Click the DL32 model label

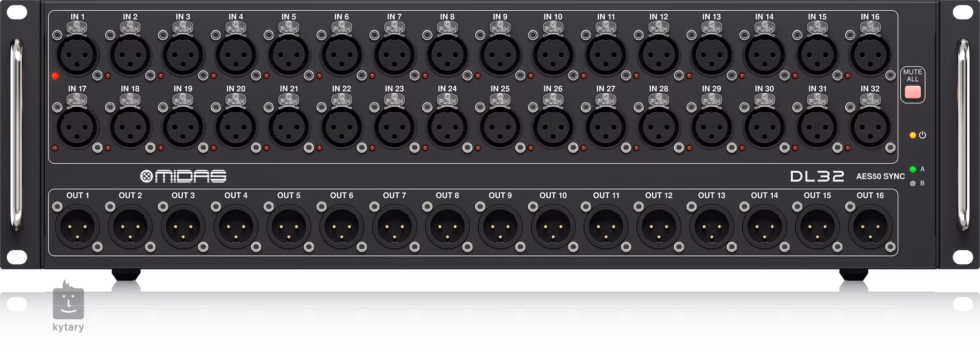[x=817, y=176]
